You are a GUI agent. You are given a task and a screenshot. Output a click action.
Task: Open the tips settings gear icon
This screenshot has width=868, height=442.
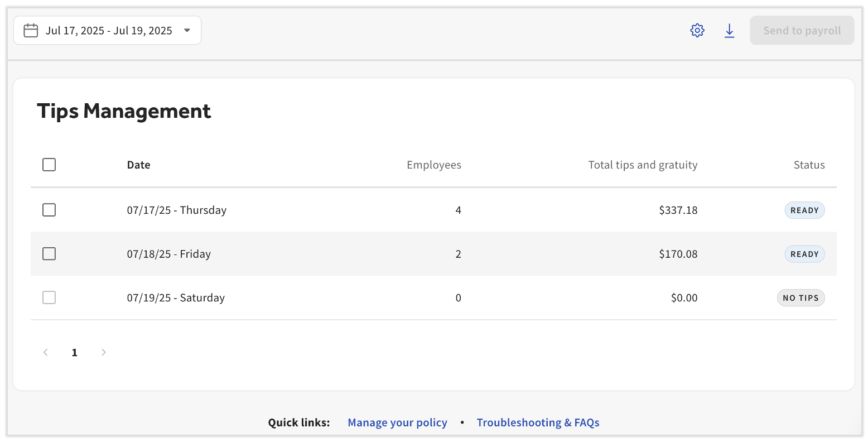[x=697, y=31]
